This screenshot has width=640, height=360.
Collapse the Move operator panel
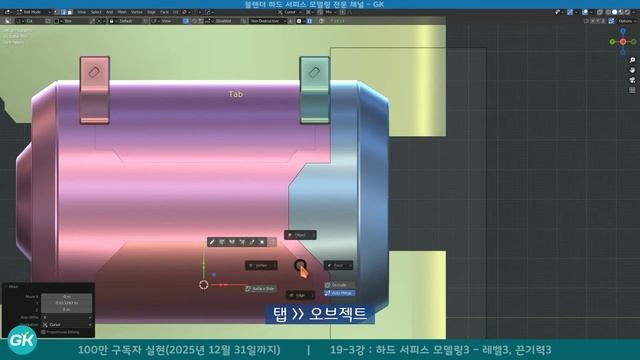click(x=7, y=287)
